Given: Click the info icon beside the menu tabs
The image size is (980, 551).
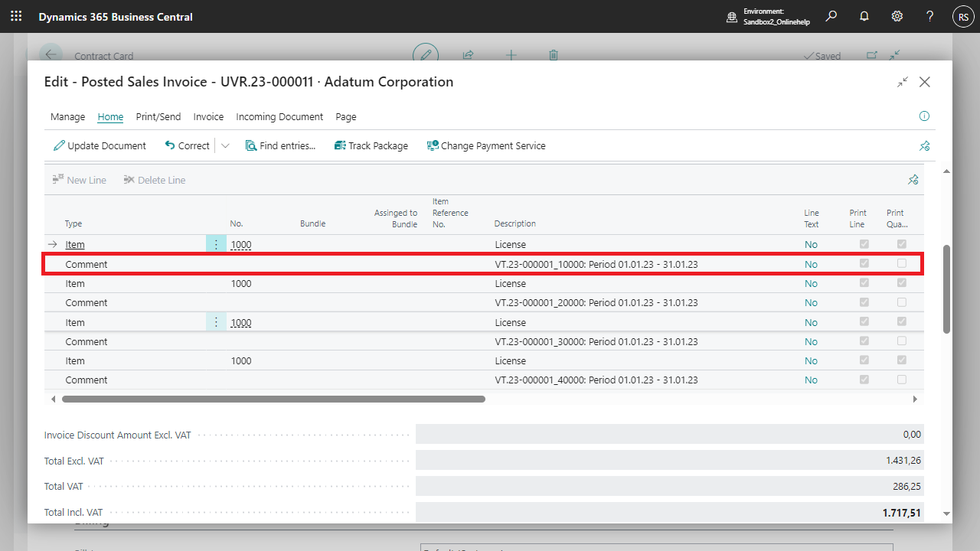Looking at the screenshot, I should 924,116.
